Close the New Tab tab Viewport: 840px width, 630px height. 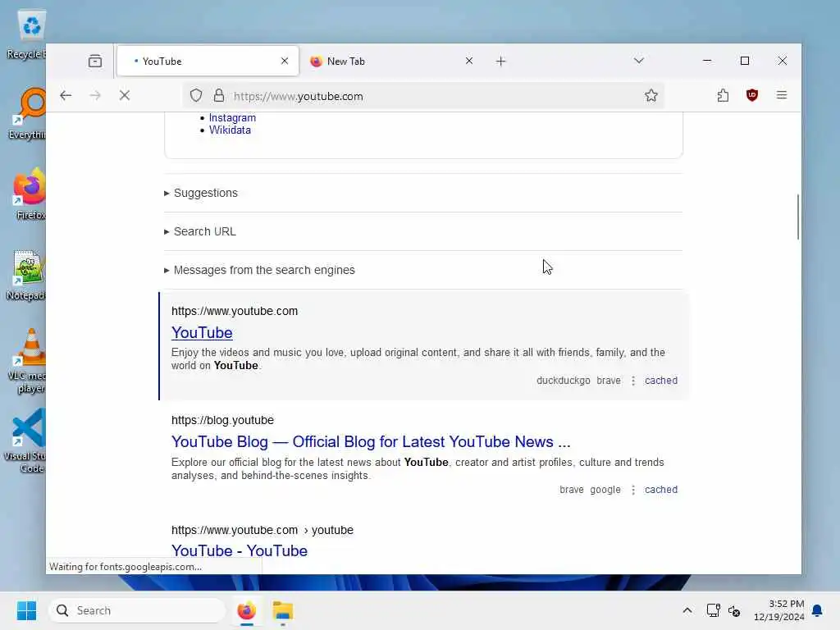[468, 61]
